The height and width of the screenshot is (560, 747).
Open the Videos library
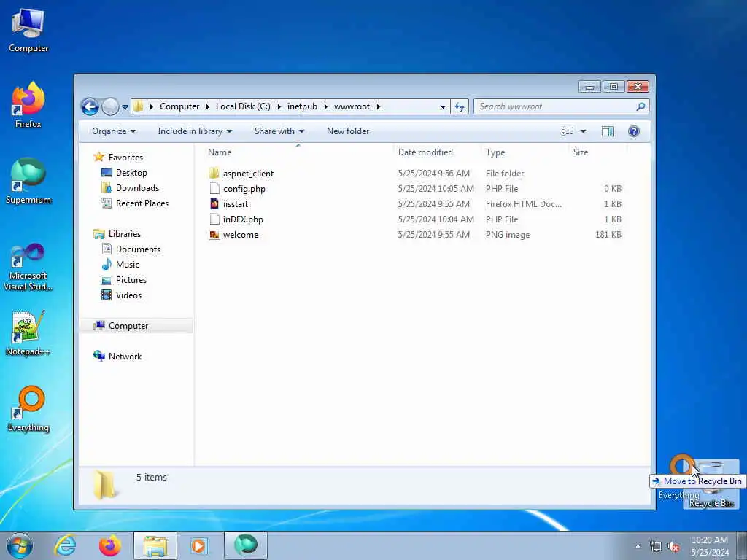tap(122, 295)
